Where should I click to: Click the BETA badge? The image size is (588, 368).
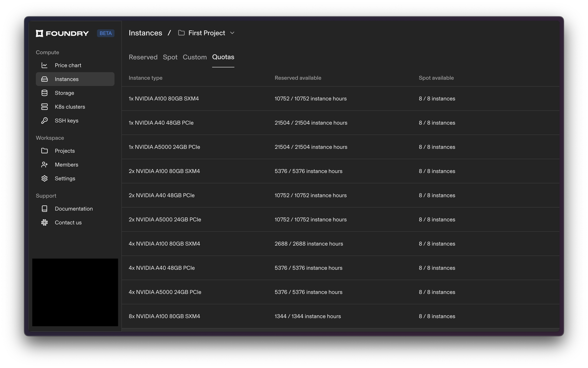105,33
